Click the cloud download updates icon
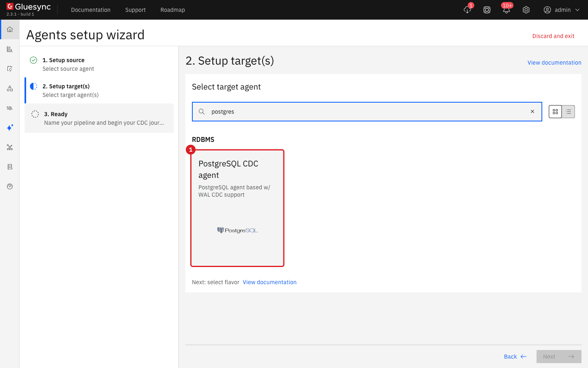The width and height of the screenshot is (588, 368). pos(467,10)
